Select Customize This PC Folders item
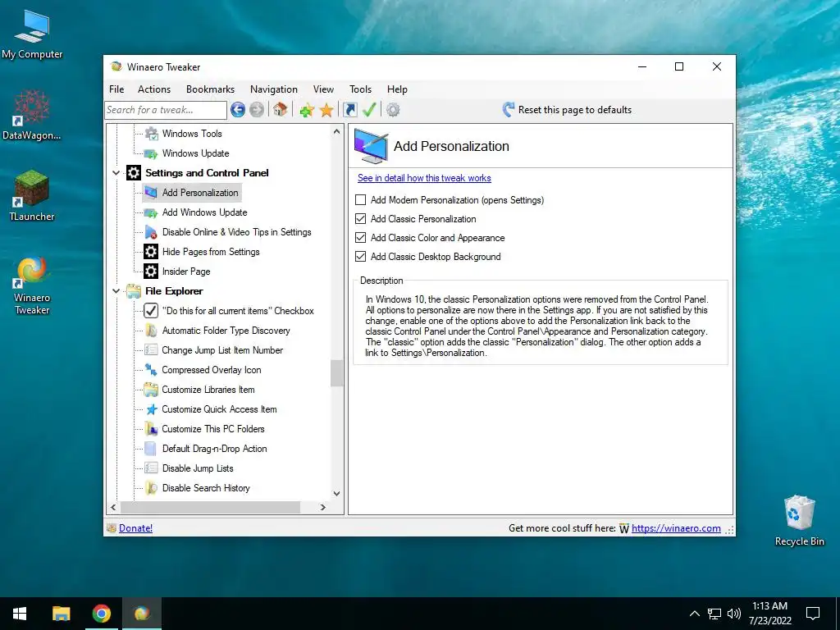The height and width of the screenshot is (630, 840). tap(213, 429)
